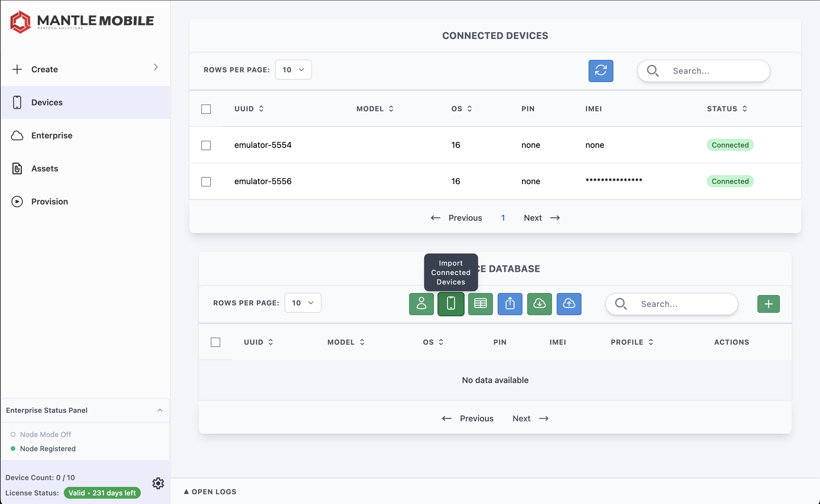This screenshot has height=504, width=820.
Task: Click the green table spreadsheet icon
Action: pos(480,304)
